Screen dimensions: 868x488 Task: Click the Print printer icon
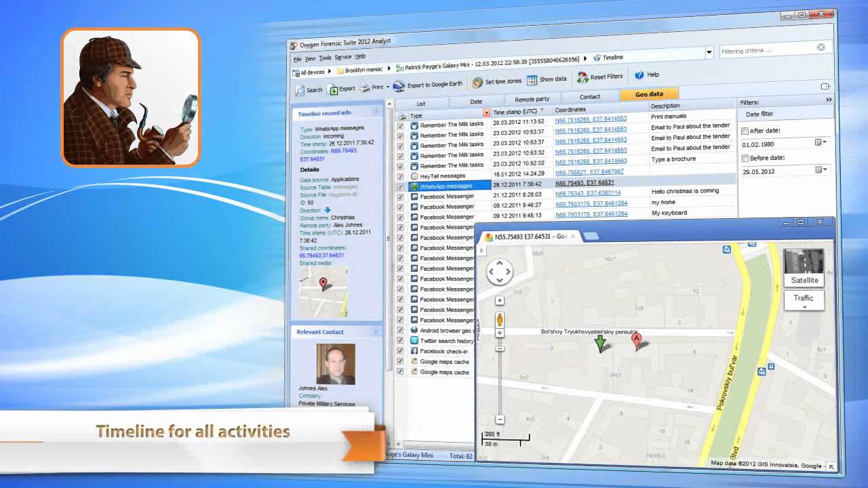(365, 87)
